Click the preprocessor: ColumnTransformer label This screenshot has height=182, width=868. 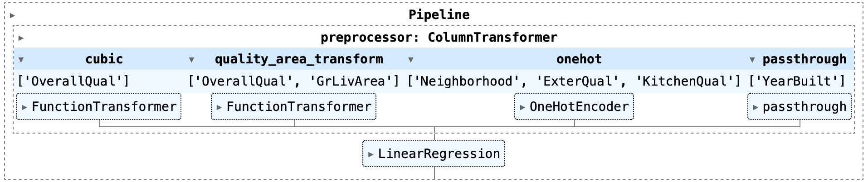pos(439,37)
